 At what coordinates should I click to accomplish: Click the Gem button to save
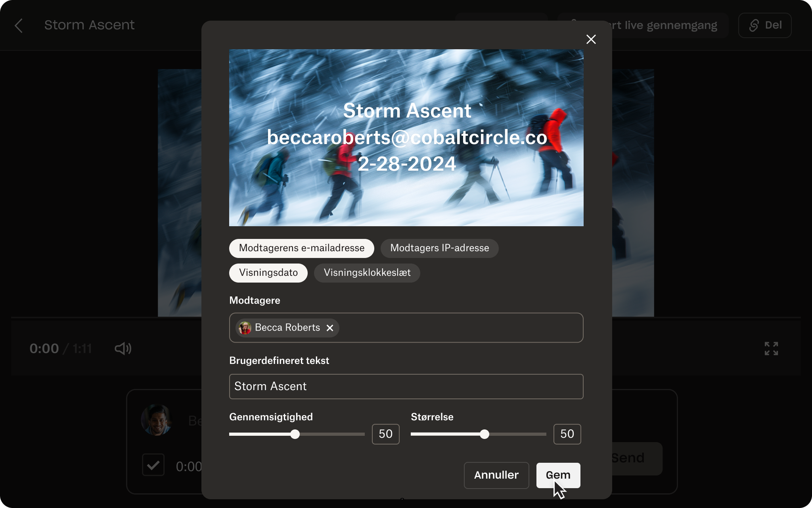tap(558, 475)
